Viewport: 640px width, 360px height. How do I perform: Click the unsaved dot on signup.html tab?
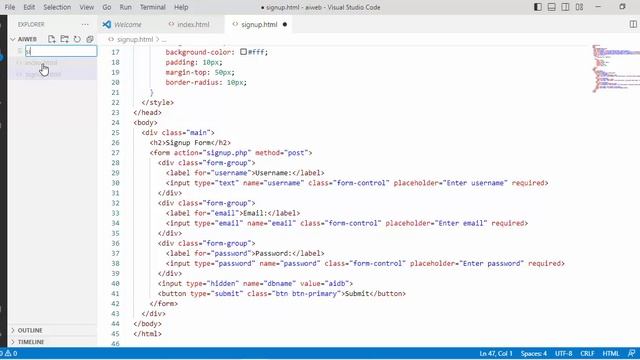tap(285, 24)
